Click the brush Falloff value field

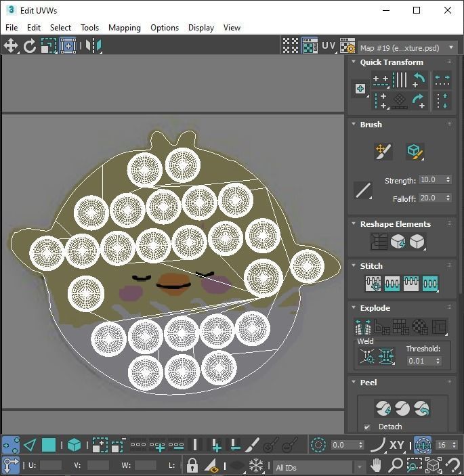pyautogui.click(x=431, y=198)
